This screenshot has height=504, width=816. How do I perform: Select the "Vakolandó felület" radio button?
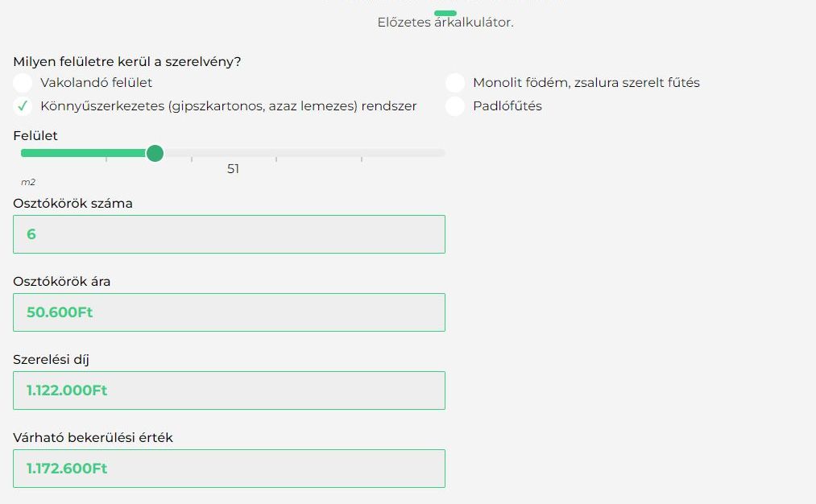click(x=23, y=83)
